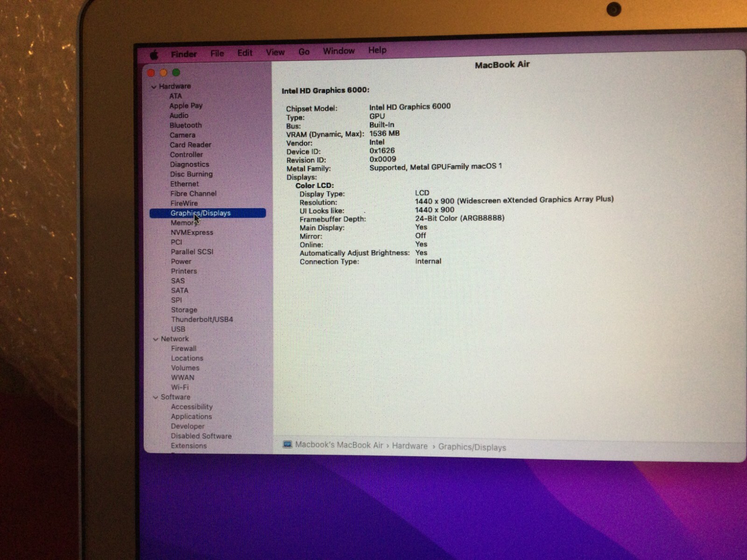Screen dimensions: 747x560
Task: Select WWAN under Network
Action: (183, 378)
